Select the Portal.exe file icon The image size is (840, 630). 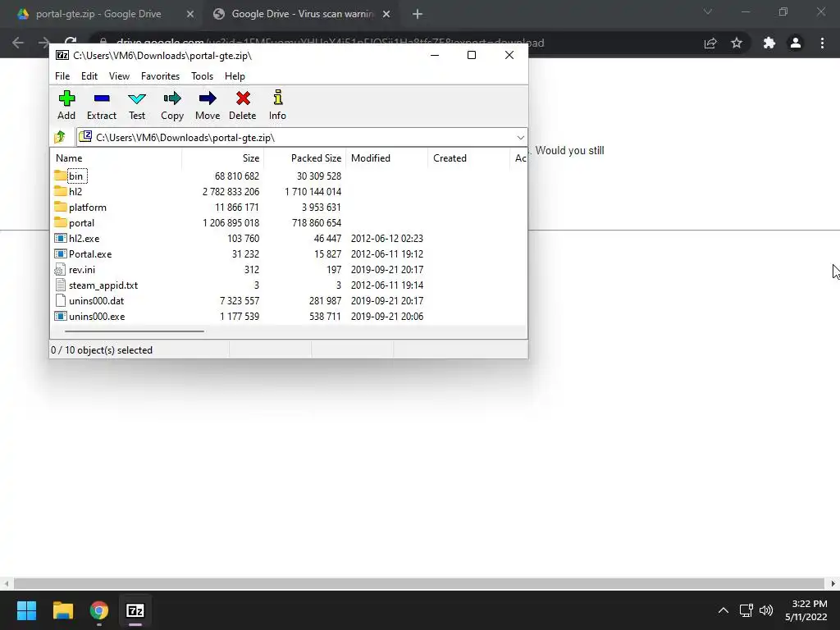click(61, 253)
